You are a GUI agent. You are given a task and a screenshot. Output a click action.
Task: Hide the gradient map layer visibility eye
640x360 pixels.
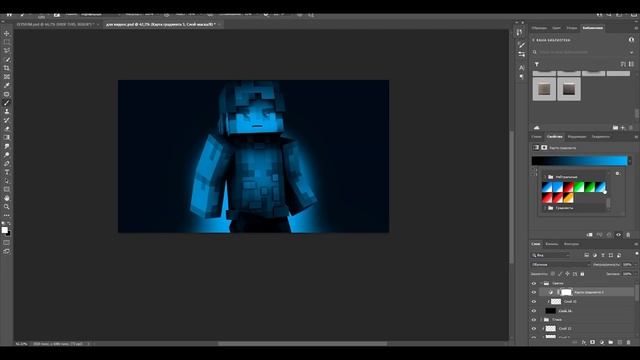pyautogui.click(x=534, y=292)
